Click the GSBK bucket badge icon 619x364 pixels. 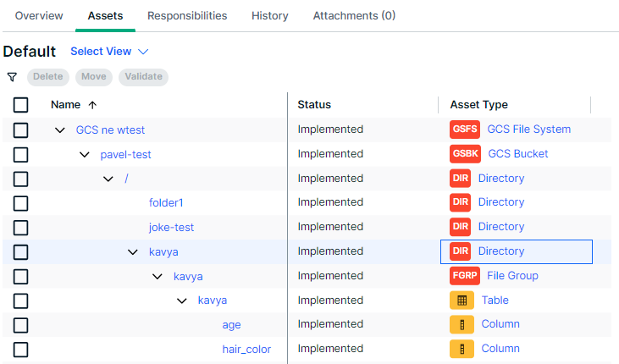466,154
